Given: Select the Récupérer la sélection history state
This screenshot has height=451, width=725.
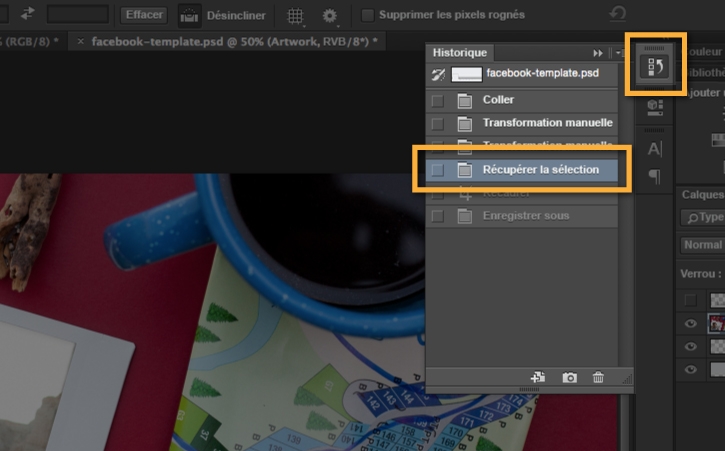Looking at the screenshot, I should [522, 170].
